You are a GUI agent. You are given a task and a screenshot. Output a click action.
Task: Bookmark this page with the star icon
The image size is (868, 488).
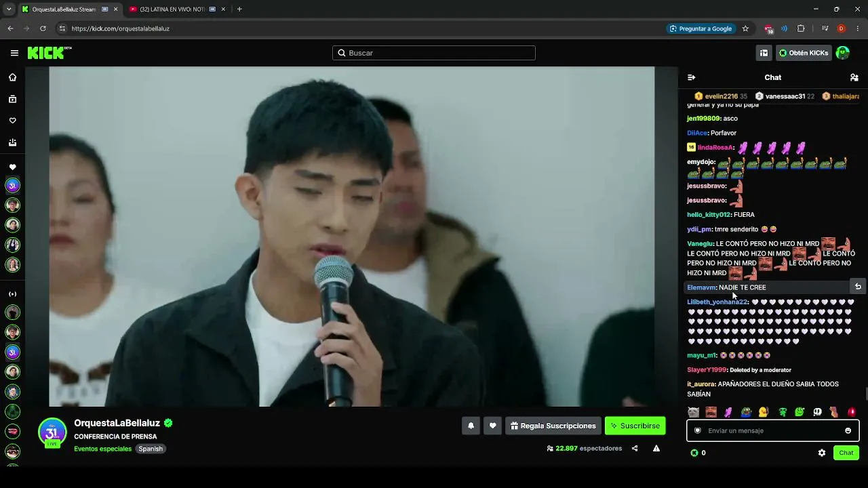point(745,28)
